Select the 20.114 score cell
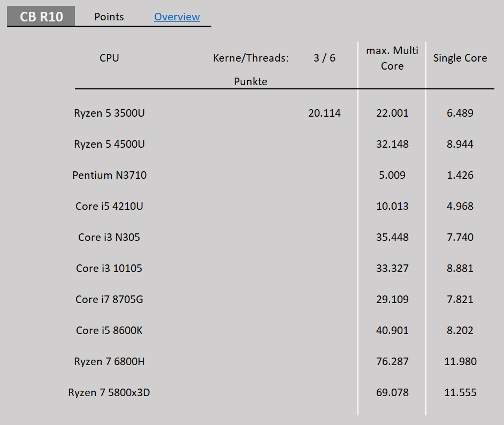504x425 pixels. 324,113
